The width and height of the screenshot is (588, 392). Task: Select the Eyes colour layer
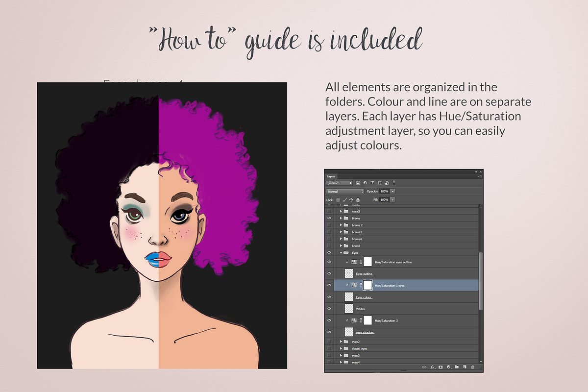click(406, 297)
